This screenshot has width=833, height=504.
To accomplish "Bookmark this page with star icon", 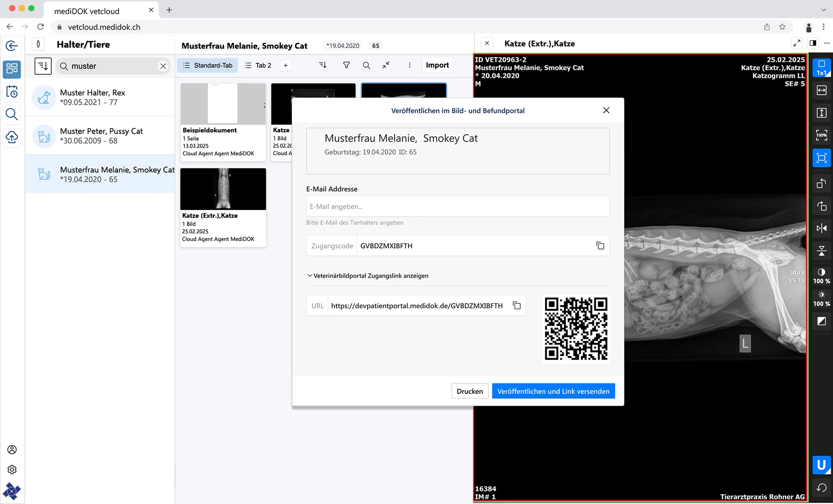I will (x=782, y=26).
